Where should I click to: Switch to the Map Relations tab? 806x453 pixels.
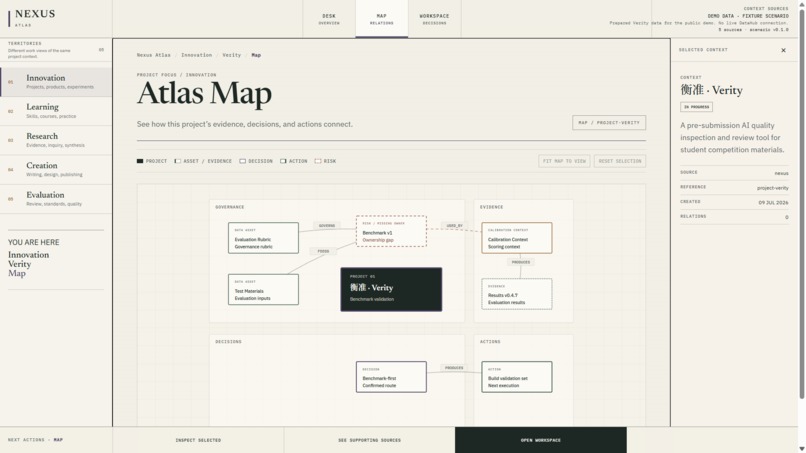(381, 19)
